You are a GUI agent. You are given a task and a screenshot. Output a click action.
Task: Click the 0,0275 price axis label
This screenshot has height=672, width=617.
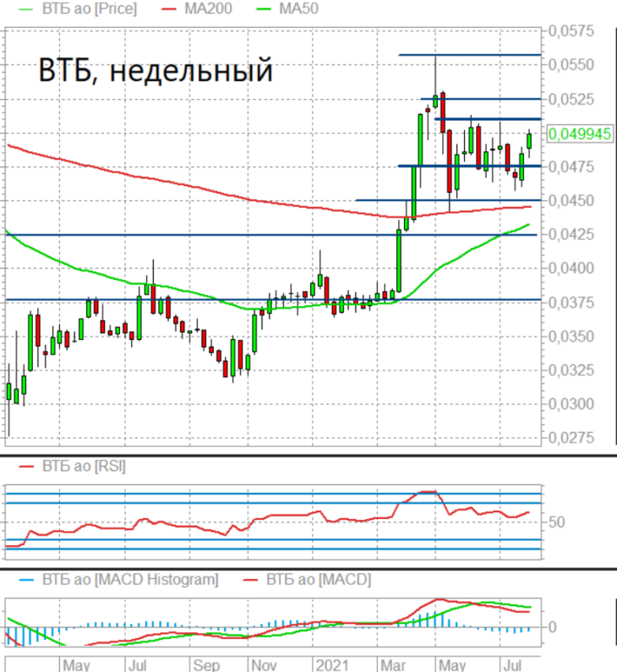pos(571,438)
